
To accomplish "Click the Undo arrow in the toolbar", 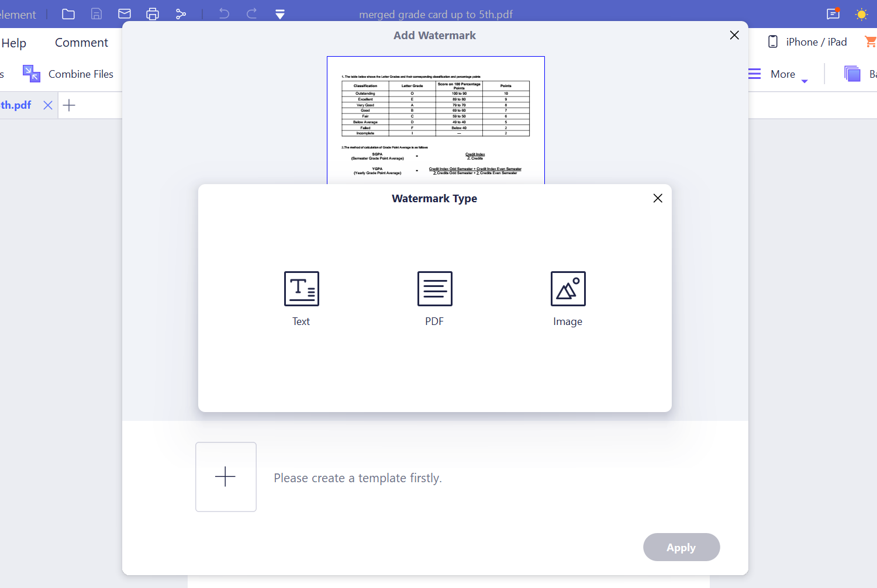I will pyautogui.click(x=224, y=13).
